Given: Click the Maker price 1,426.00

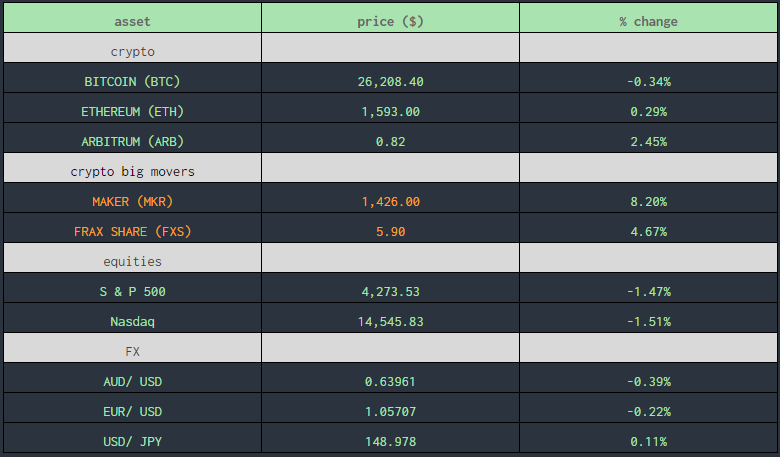Looking at the screenshot, I should [x=390, y=201].
